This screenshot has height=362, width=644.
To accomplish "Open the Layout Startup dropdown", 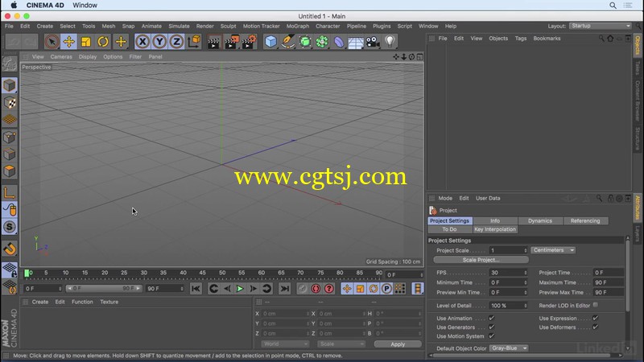I will (x=601, y=26).
